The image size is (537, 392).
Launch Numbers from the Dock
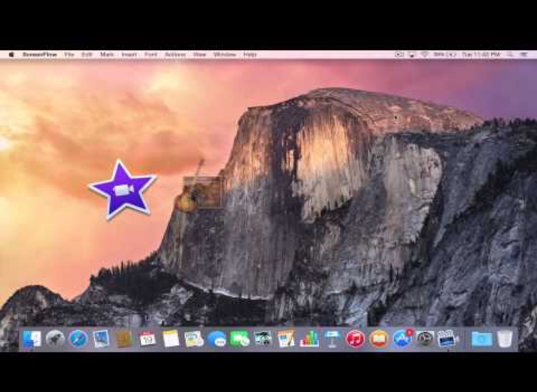point(309,339)
